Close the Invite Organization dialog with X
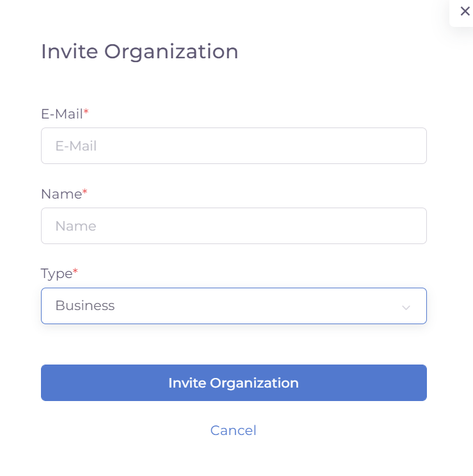473x476 pixels. click(x=465, y=12)
